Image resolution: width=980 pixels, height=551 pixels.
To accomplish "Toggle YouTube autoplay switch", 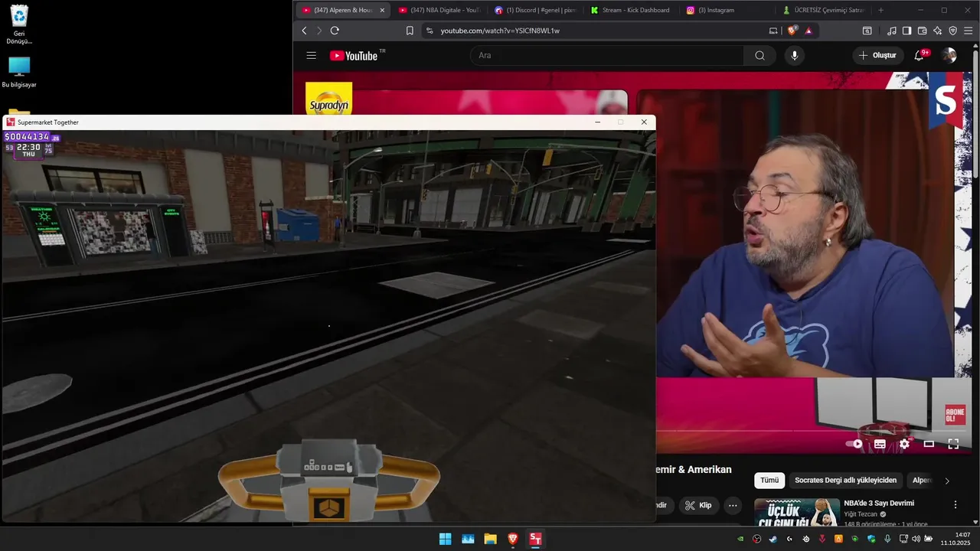I will coord(854,443).
